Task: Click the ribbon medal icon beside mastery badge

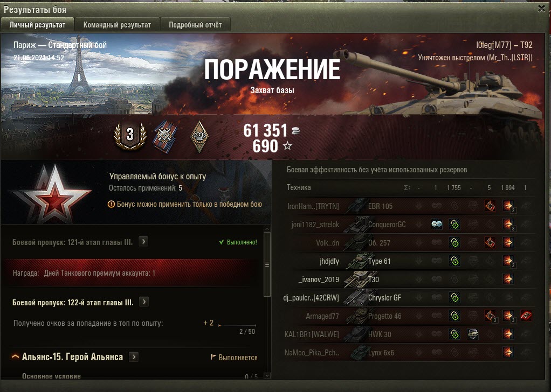Action: coord(165,136)
